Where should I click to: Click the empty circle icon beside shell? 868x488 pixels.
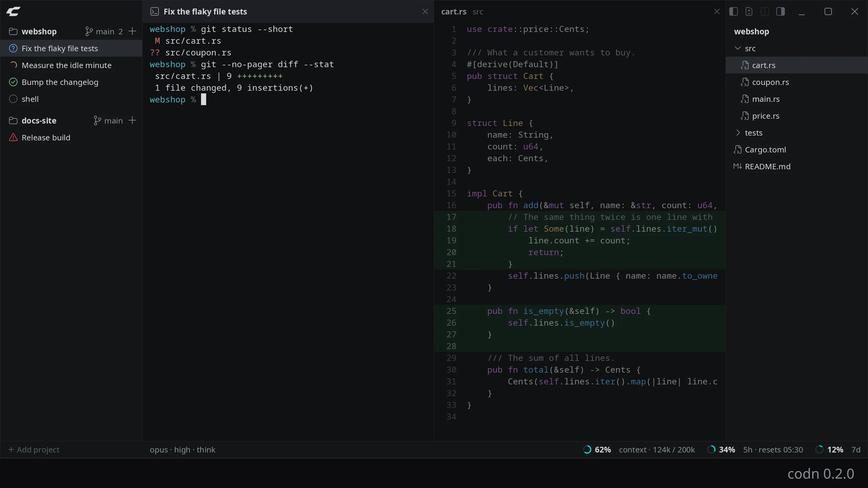[13, 99]
